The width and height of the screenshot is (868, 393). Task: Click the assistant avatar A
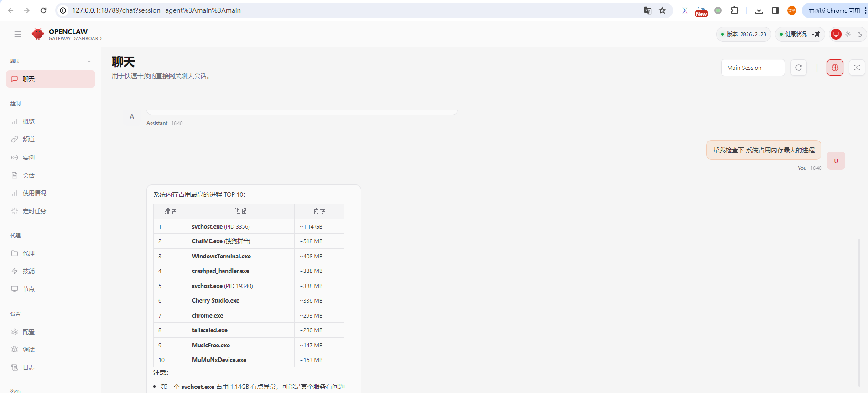tap(132, 116)
